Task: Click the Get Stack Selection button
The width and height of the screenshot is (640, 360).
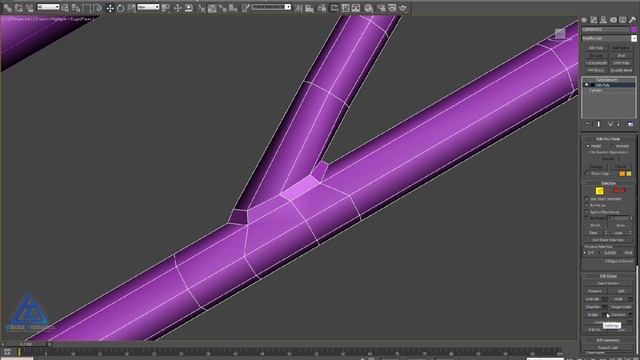Action: tap(608, 240)
